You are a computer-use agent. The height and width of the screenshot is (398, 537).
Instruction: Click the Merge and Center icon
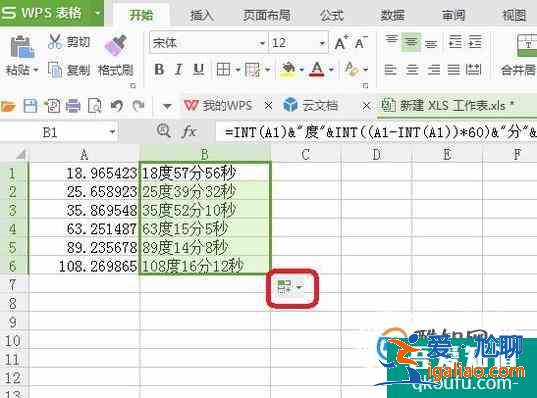[527, 45]
